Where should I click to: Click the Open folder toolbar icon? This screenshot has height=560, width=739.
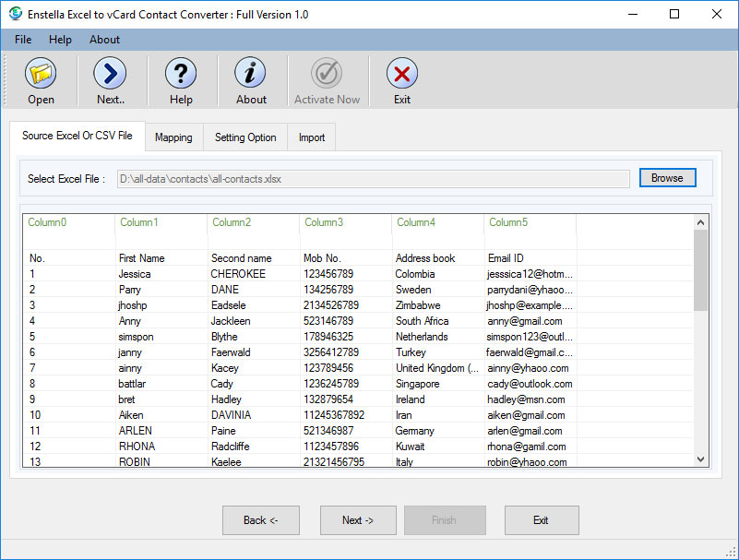(x=41, y=73)
